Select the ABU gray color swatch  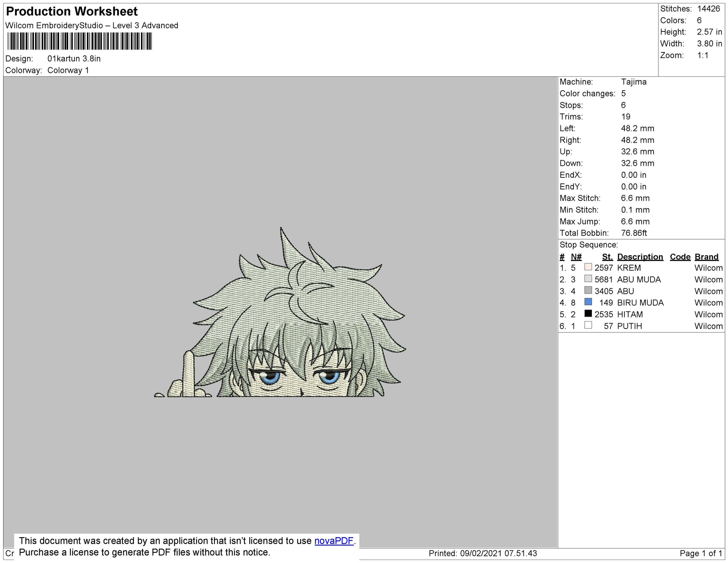(588, 290)
